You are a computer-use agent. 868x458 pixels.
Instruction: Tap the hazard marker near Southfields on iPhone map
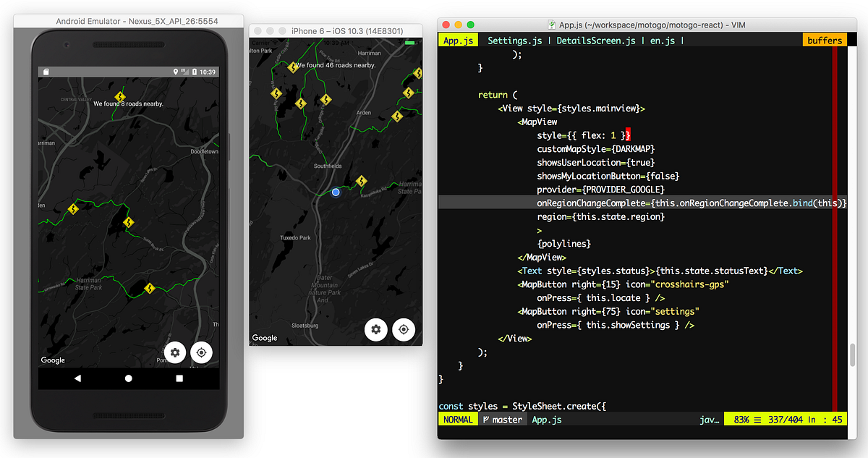[361, 182]
